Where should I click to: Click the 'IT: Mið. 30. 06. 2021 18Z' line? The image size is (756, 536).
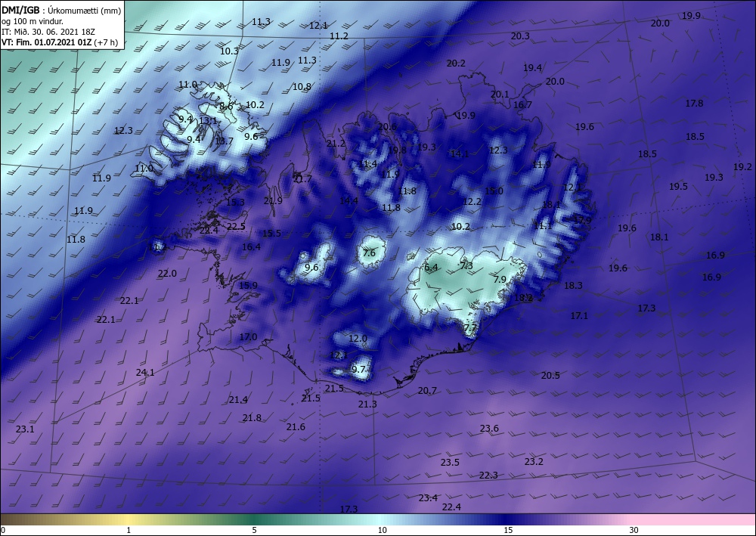[48, 32]
